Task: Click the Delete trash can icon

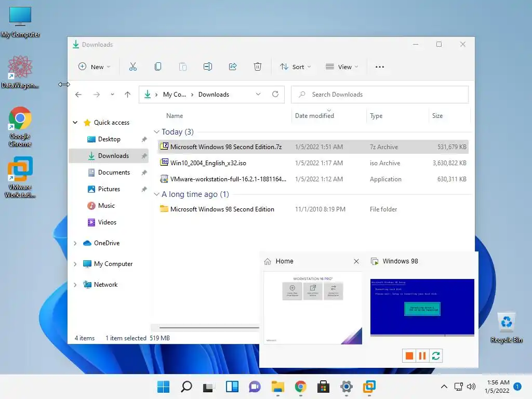Action: tap(258, 67)
